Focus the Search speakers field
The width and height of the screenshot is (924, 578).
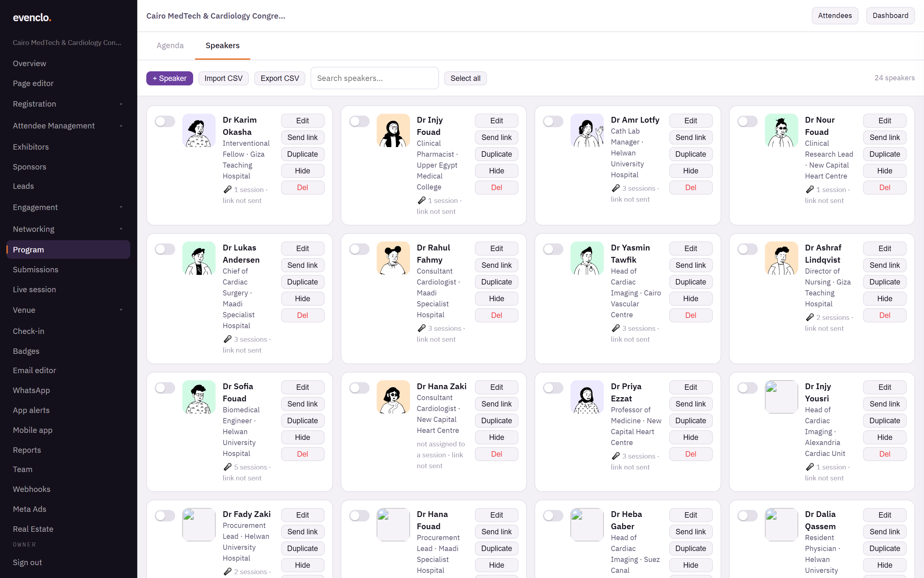pyautogui.click(x=374, y=78)
